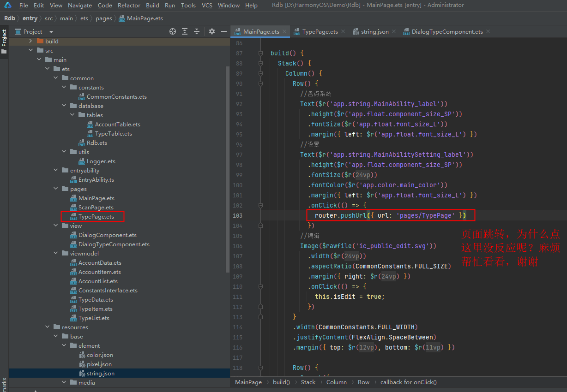
Task: Collapse the ets folder
Action: [x=47, y=69]
